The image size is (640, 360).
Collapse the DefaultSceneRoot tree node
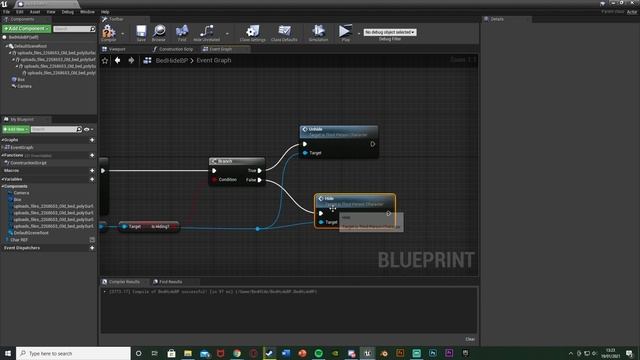(7, 47)
